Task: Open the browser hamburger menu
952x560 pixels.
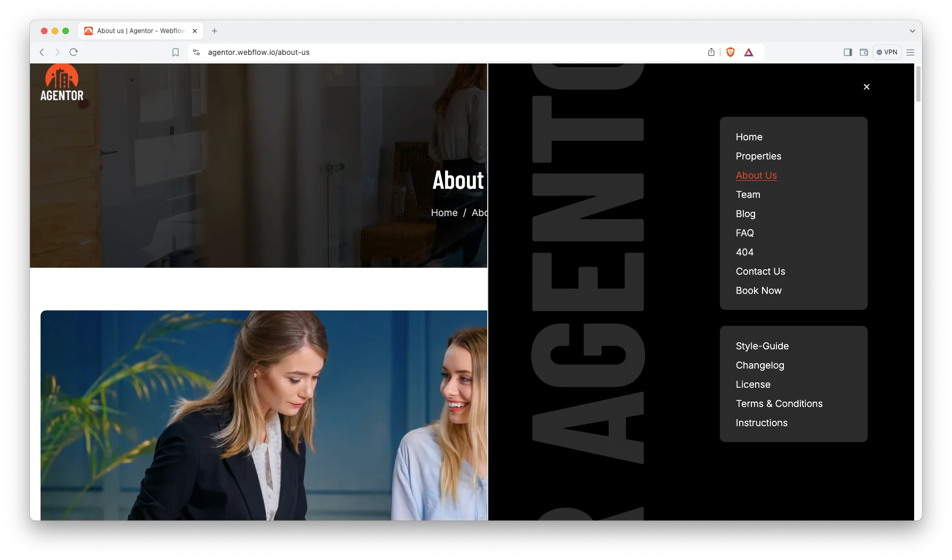Action: point(910,52)
